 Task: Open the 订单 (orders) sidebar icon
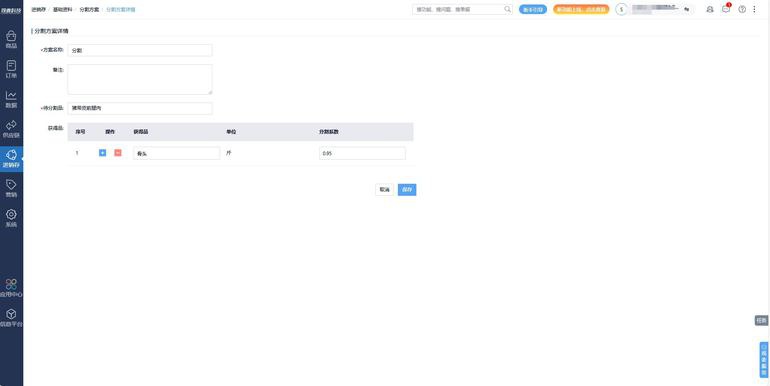[11, 69]
